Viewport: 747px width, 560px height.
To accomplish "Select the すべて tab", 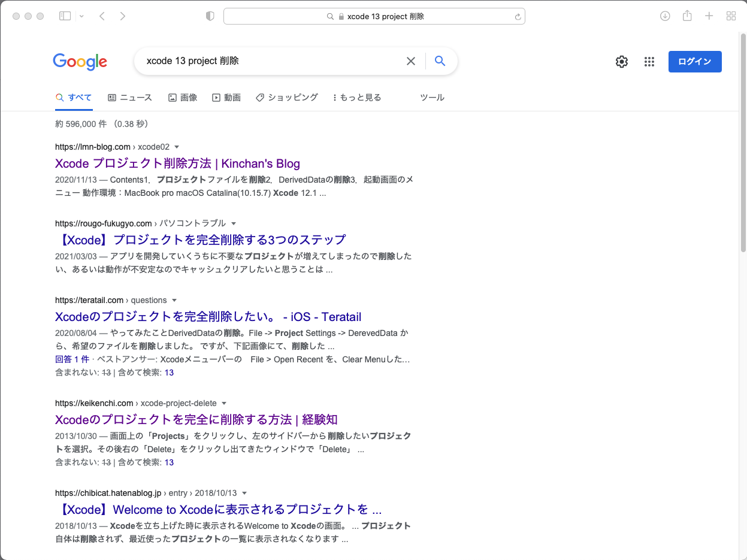I will click(74, 97).
